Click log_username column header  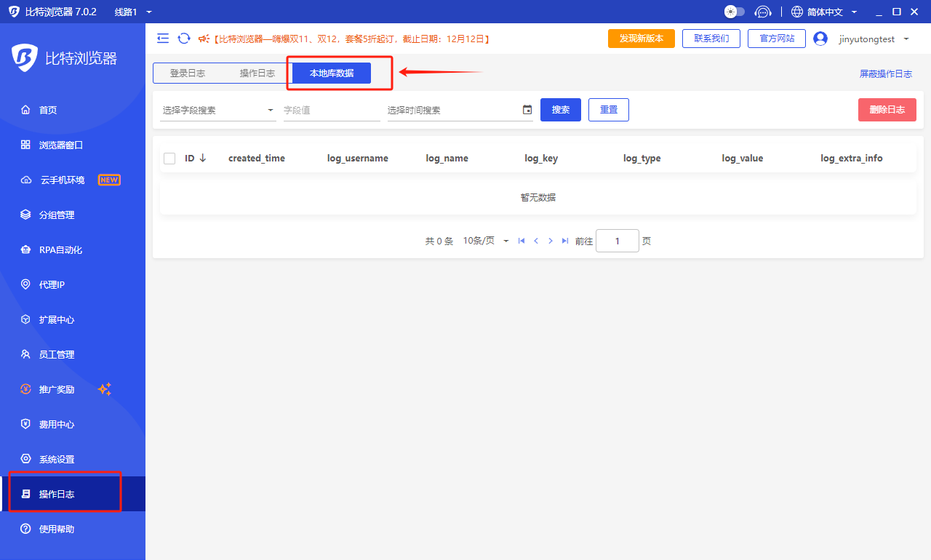(358, 158)
